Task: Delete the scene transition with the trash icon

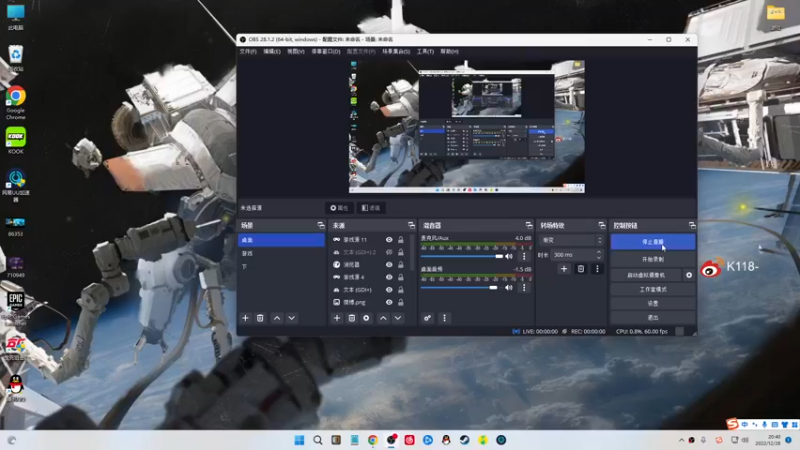Action: coord(581,269)
